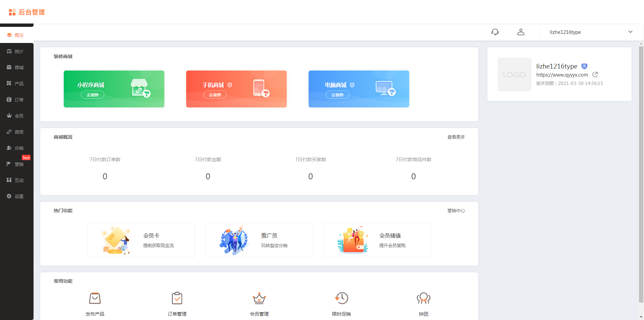
Task: Open the 会员储值 feature card
Action: pyautogui.click(x=377, y=240)
